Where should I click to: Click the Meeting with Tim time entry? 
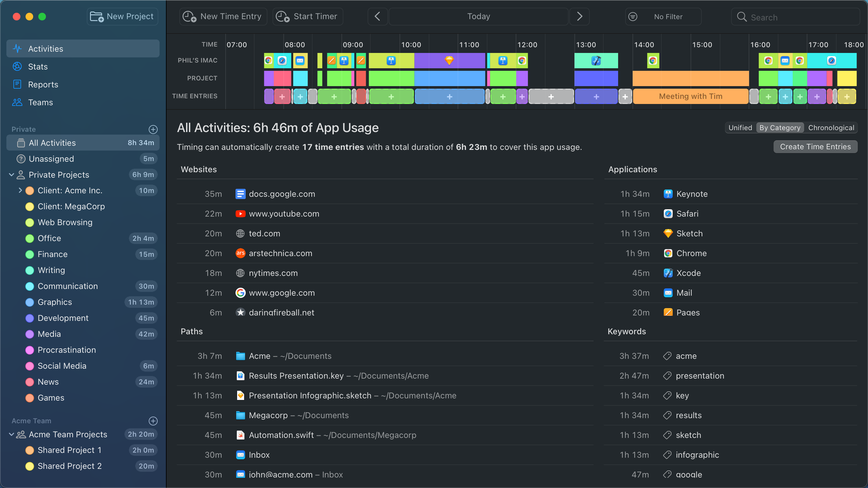(x=691, y=96)
